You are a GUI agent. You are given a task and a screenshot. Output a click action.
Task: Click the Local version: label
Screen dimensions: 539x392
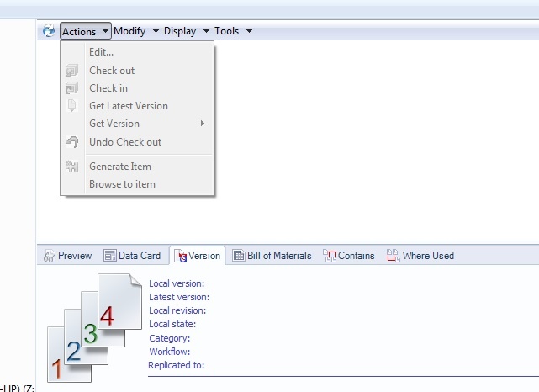177,283
